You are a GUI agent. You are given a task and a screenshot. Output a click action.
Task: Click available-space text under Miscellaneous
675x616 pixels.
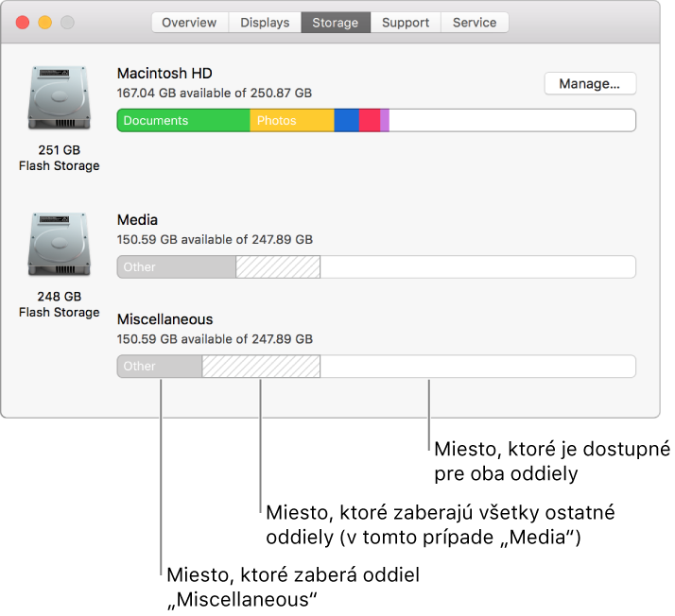[215, 339]
